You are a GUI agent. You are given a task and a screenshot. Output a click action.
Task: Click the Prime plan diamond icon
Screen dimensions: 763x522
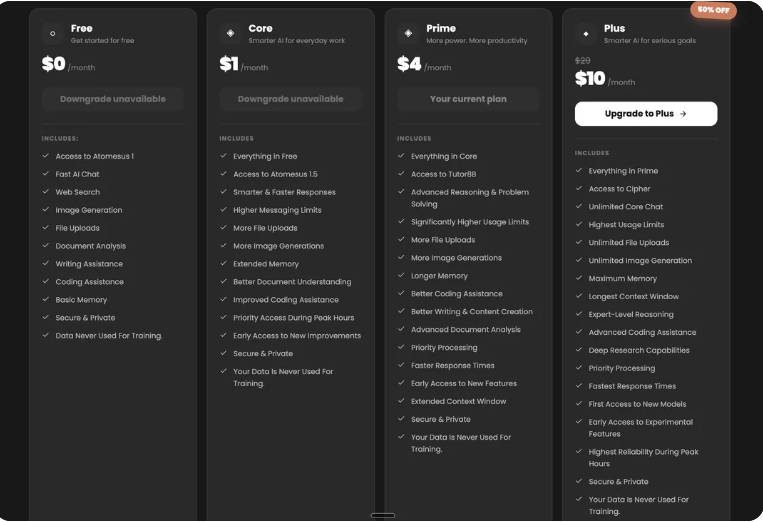pos(408,34)
